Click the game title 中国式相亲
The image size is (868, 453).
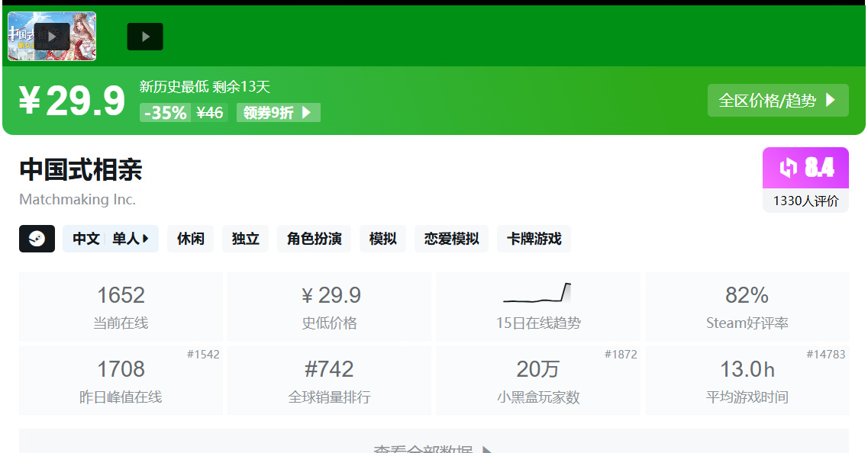click(81, 170)
